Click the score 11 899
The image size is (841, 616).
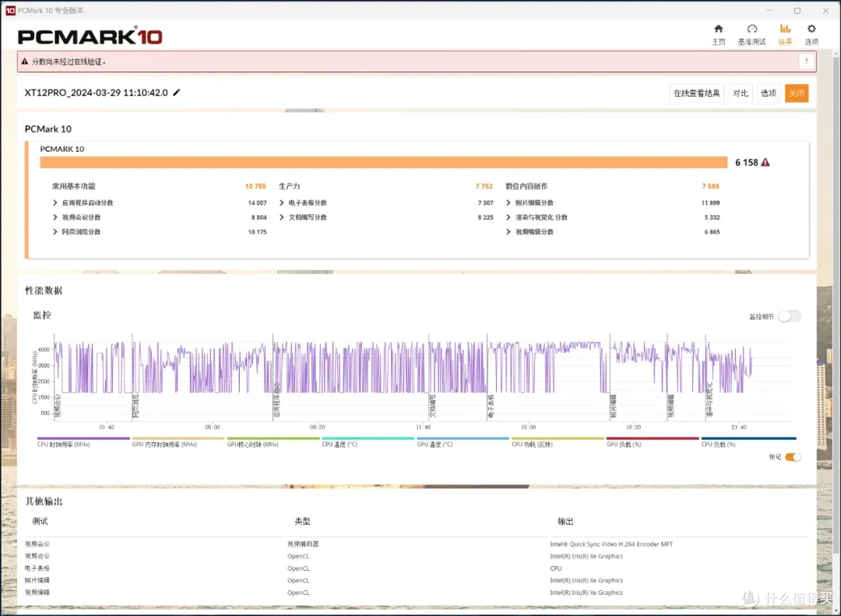(x=711, y=202)
